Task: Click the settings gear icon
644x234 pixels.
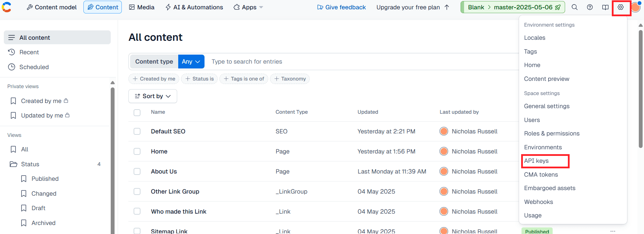Action: pyautogui.click(x=620, y=7)
